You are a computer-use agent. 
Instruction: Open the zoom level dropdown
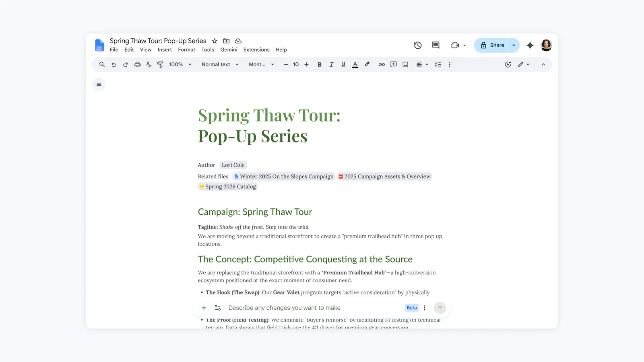point(180,64)
